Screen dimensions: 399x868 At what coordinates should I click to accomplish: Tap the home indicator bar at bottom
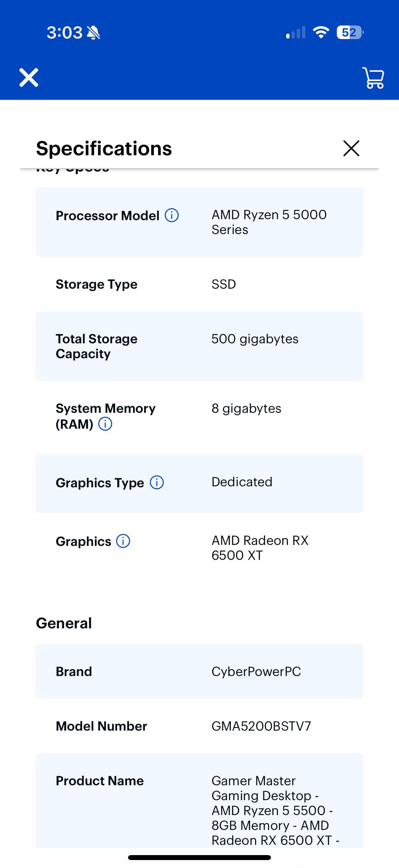(199, 857)
